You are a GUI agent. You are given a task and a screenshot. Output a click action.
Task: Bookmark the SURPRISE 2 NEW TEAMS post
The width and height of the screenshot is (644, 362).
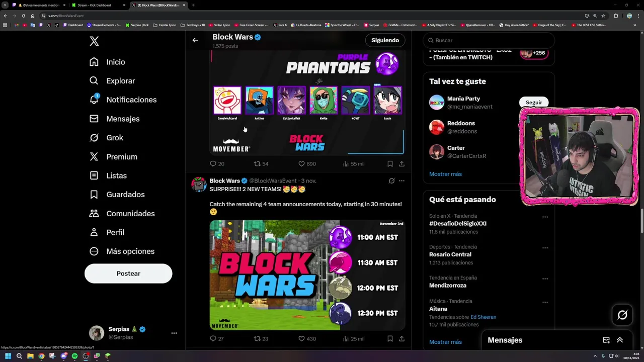[x=390, y=339]
